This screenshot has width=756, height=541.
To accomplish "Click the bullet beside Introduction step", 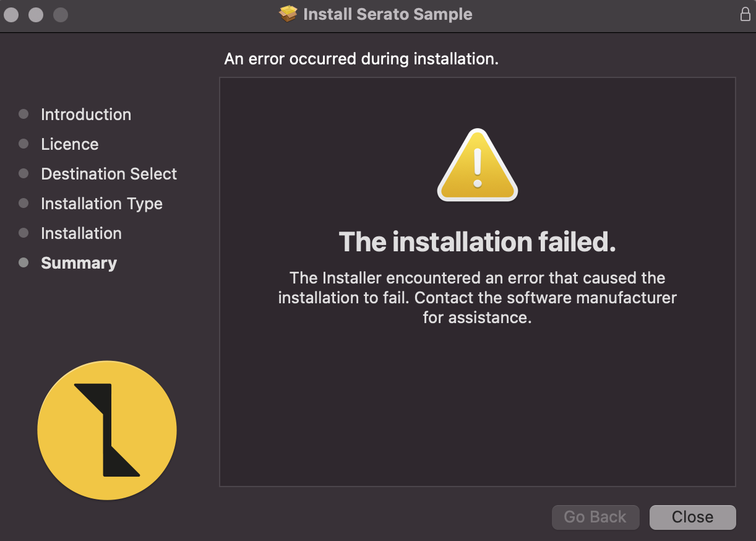I will click(24, 114).
